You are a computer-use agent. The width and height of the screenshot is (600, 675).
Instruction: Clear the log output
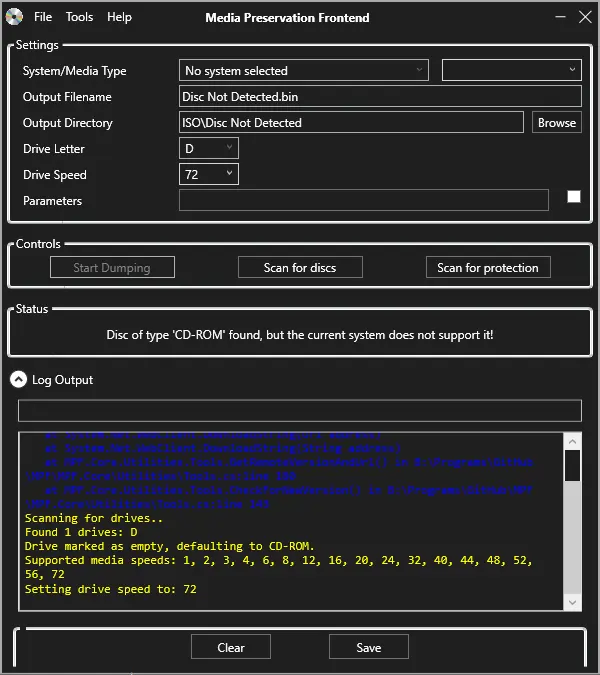pyautogui.click(x=231, y=647)
